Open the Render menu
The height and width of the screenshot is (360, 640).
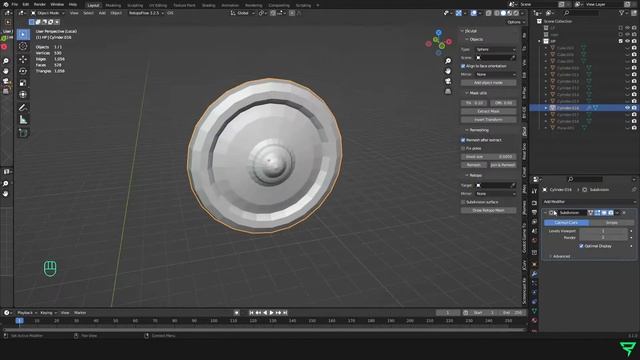[40, 4]
